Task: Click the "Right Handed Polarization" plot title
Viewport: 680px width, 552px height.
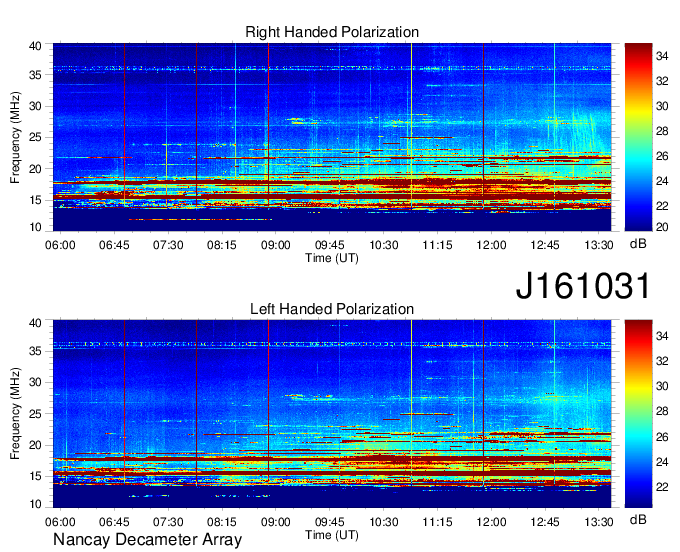Action: (332, 32)
